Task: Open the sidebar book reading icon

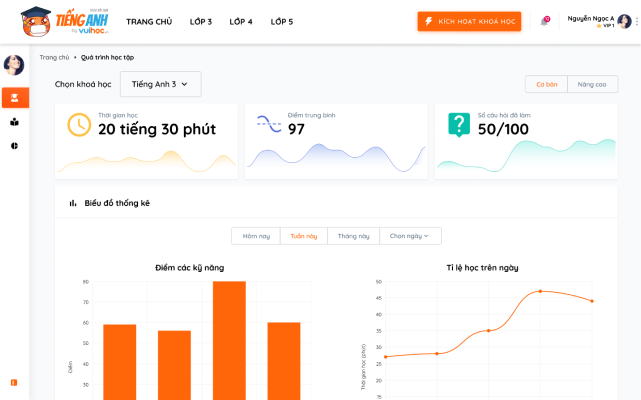Action: point(15,122)
